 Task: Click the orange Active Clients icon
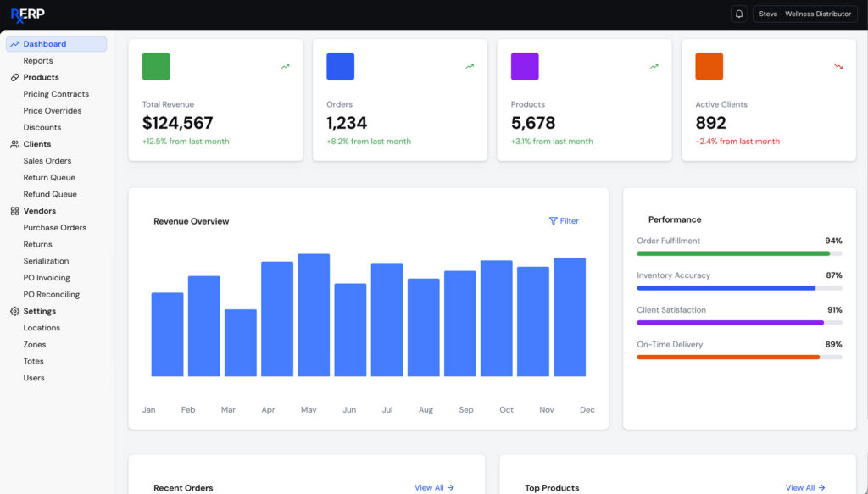pyautogui.click(x=709, y=66)
